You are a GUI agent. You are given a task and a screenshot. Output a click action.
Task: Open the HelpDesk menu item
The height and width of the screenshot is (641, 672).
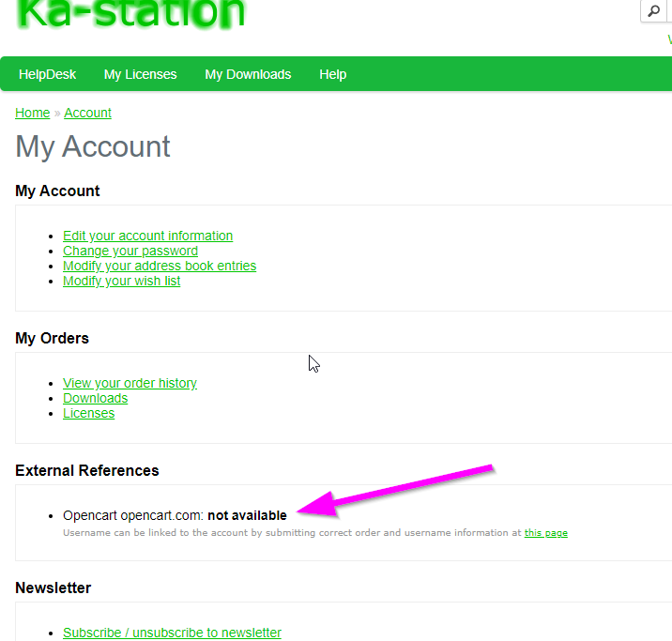(x=47, y=74)
